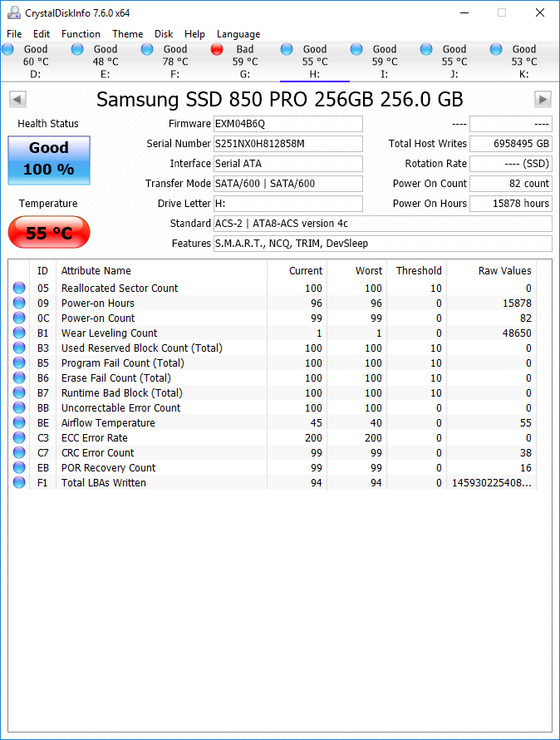Click the Airflow Temperature attribute name
This screenshot has height=740, width=560.
[x=108, y=423]
